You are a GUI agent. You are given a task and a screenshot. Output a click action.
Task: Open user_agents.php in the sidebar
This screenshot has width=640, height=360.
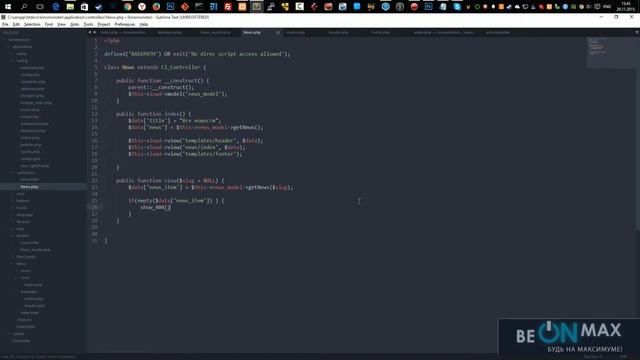35,166
